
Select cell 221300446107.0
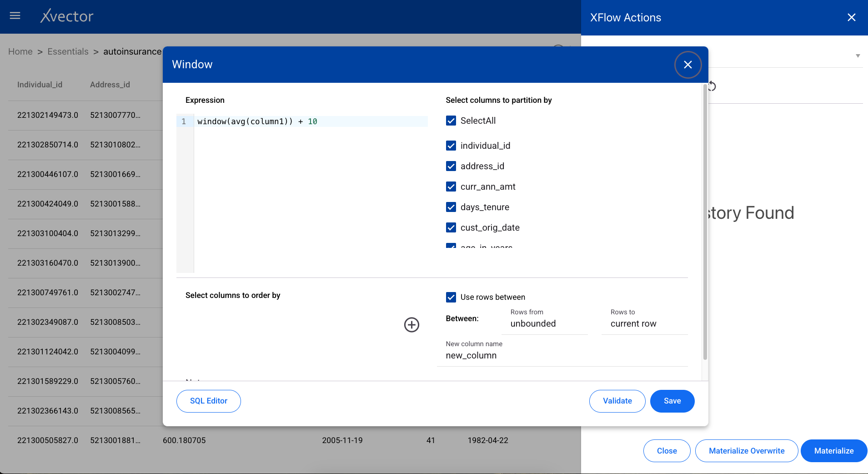pyautogui.click(x=48, y=174)
